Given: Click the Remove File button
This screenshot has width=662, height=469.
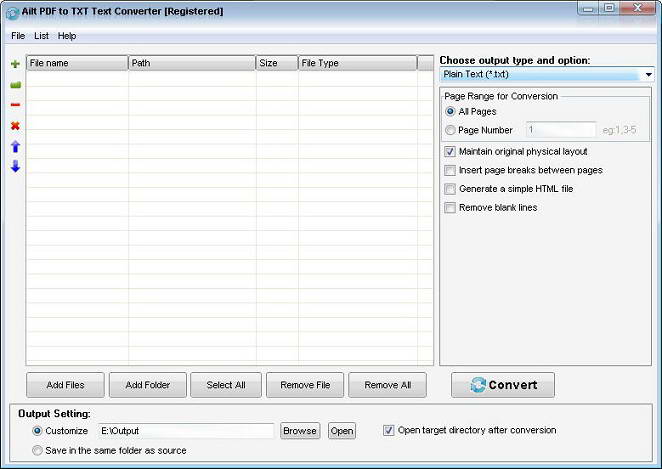Looking at the screenshot, I should (305, 385).
